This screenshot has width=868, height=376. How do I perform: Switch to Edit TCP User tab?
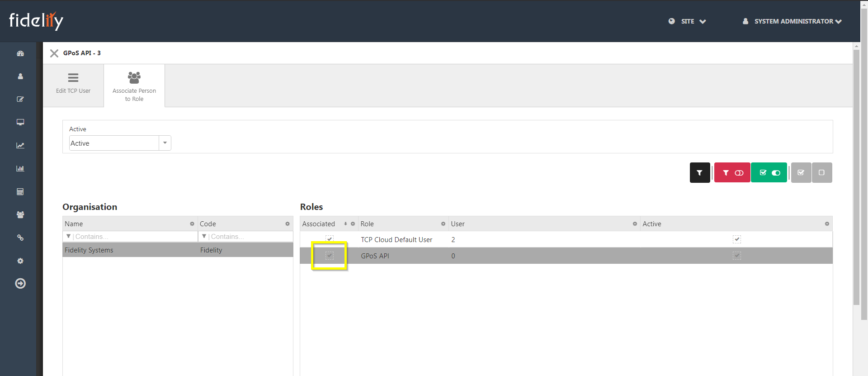click(x=73, y=86)
